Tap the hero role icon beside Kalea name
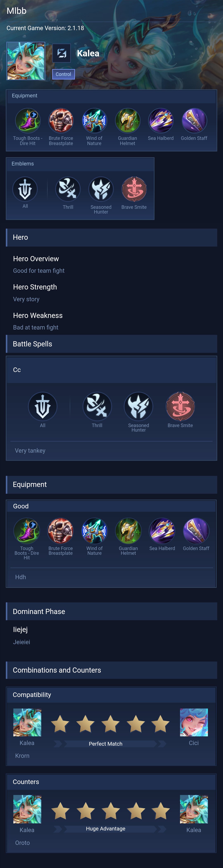 (x=61, y=53)
